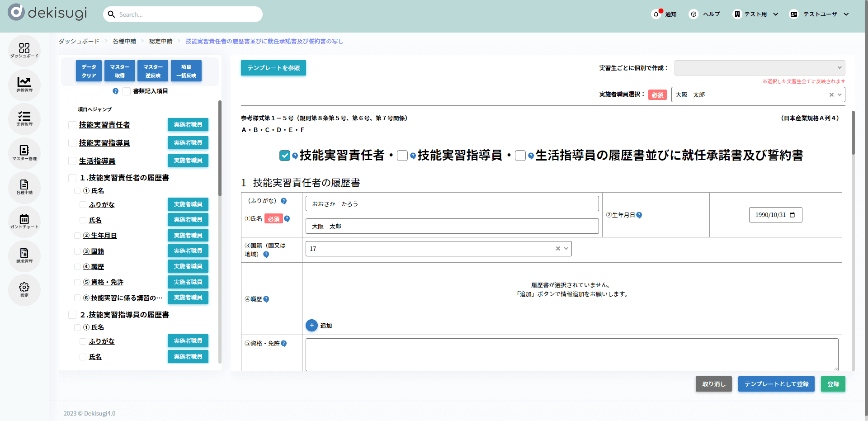
Task: Open the help question mark icon
Action: click(x=693, y=14)
